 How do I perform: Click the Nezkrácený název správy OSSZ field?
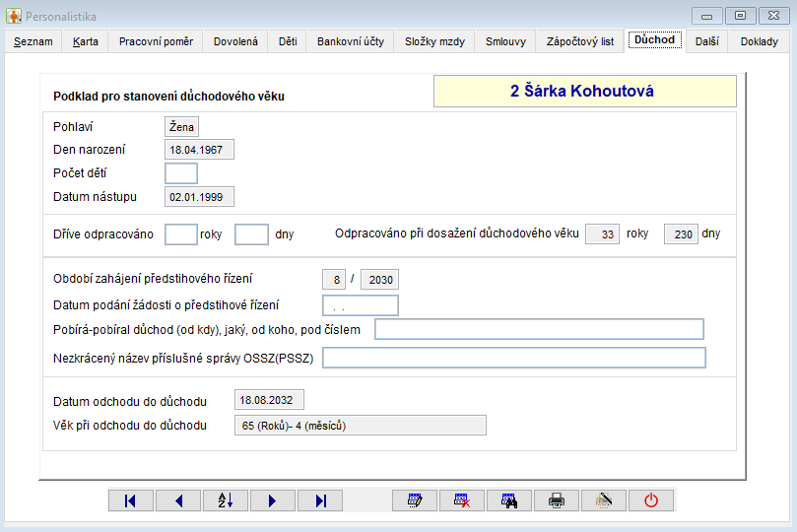click(514, 358)
